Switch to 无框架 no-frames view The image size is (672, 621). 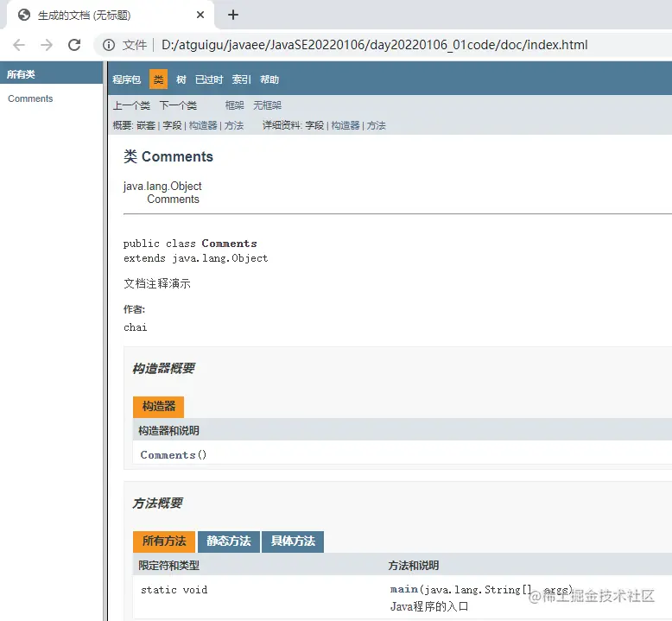(267, 105)
